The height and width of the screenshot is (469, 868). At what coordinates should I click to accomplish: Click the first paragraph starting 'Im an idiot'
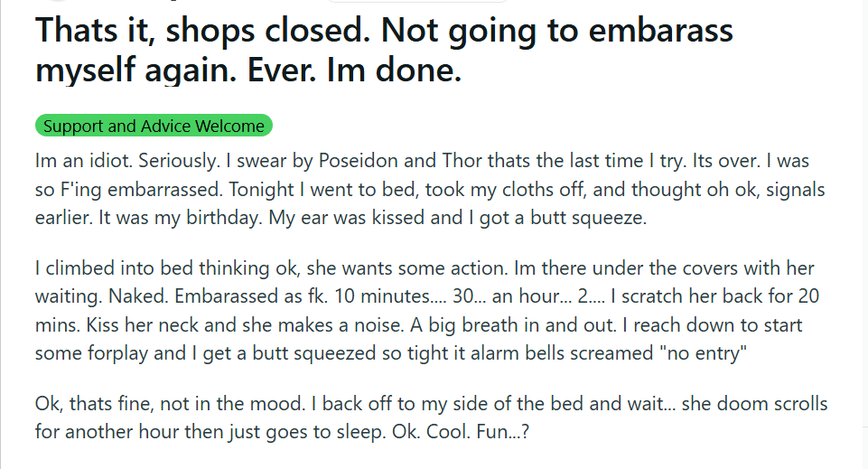(x=430, y=189)
